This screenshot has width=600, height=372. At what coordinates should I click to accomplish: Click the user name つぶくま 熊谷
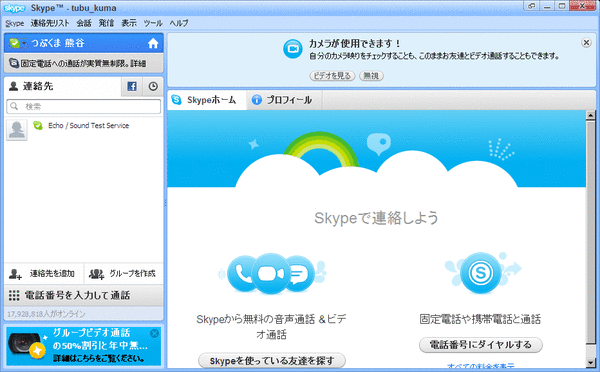58,43
